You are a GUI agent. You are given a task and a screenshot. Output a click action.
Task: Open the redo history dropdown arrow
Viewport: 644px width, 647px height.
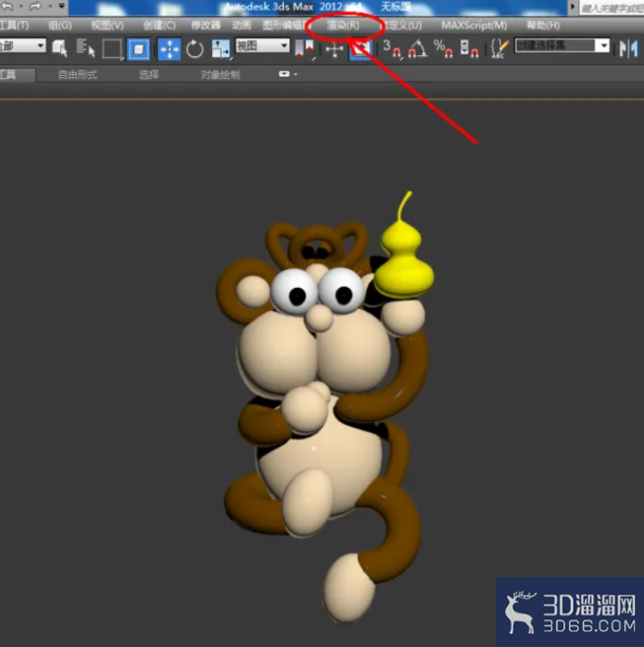click(50, 6)
